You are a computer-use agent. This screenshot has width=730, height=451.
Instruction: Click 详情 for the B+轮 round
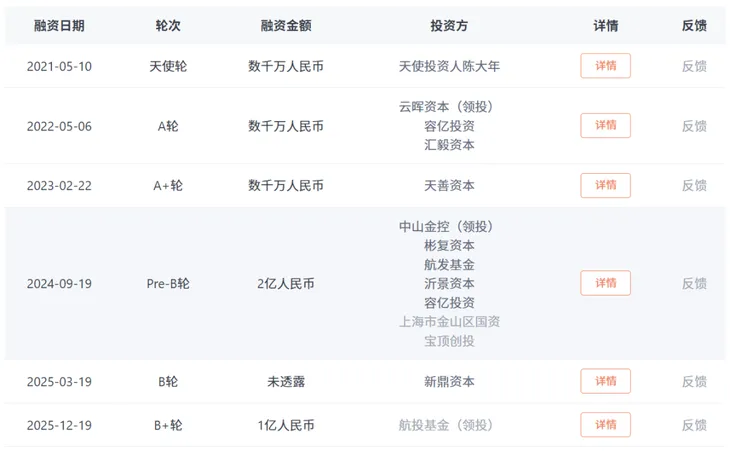605,425
